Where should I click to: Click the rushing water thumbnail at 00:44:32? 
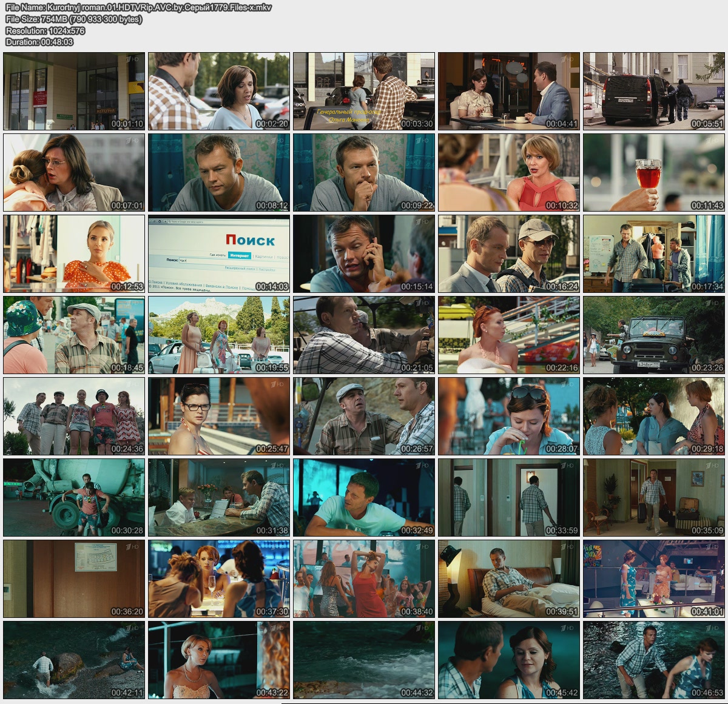click(364, 660)
